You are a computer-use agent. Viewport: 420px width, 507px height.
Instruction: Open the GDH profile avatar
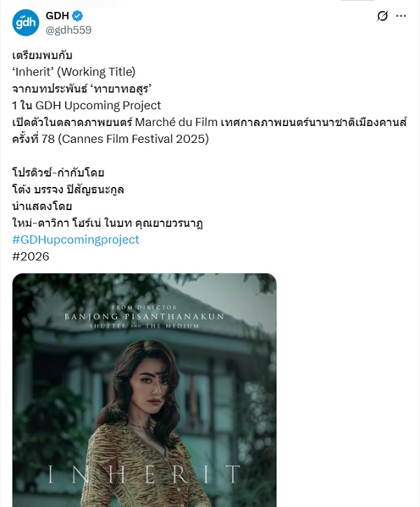(25, 22)
